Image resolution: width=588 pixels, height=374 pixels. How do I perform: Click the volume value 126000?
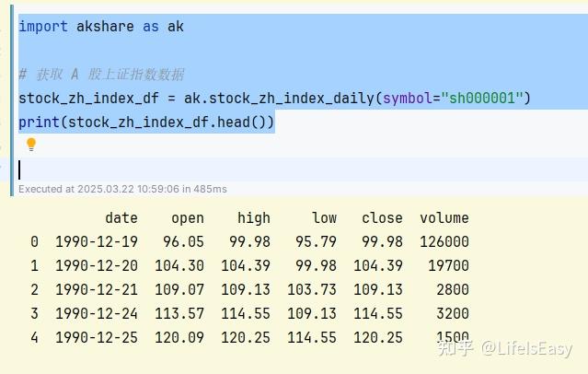pos(444,242)
